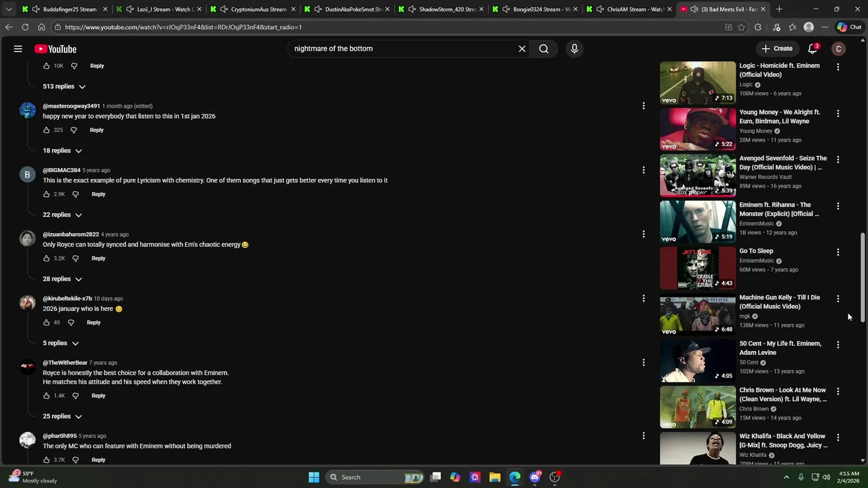Image resolution: width=868 pixels, height=488 pixels.
Task: Go to the YouTube home logo
Action: tap(56, 49)
